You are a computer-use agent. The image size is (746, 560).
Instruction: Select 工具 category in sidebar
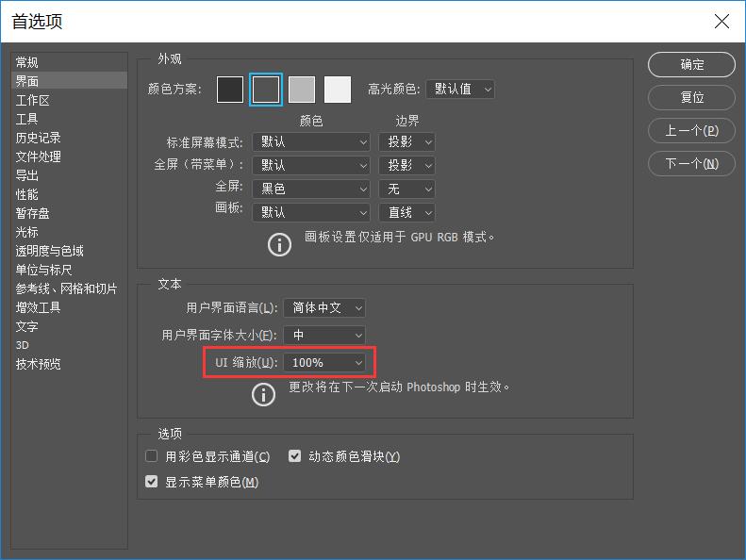(x=69, y=119)
